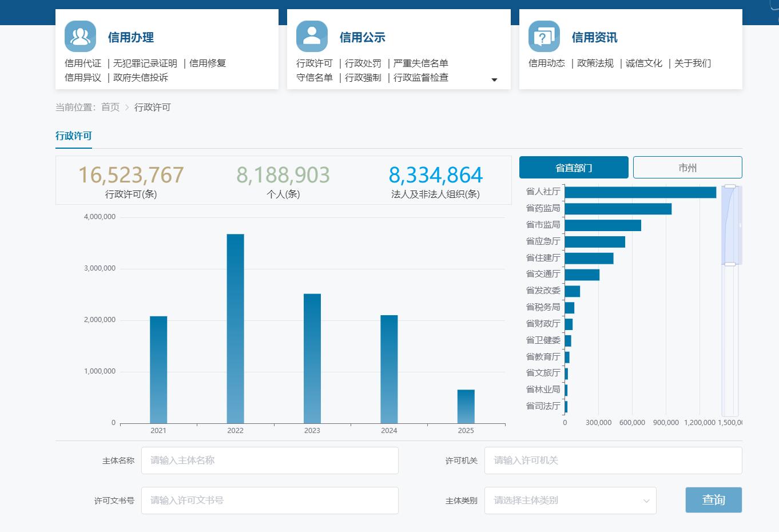The height and width of the screenshot is (532, 779).
Task: Click the 信用资讯 question bubble icon
Action: click(544, 37)
